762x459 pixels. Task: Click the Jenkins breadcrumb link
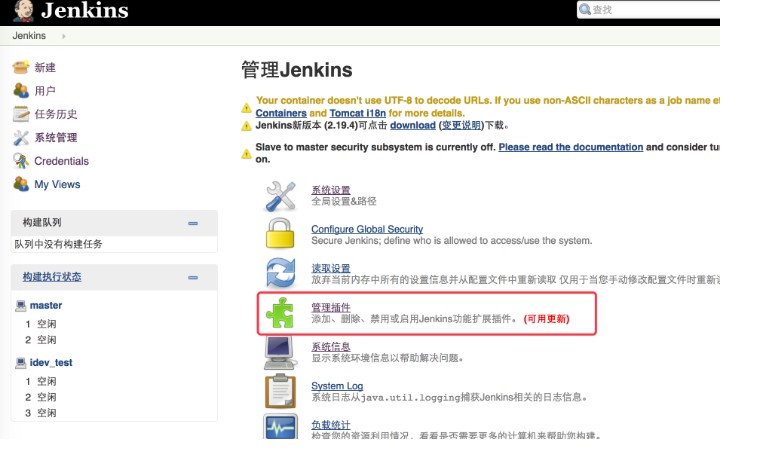point(29,35)
